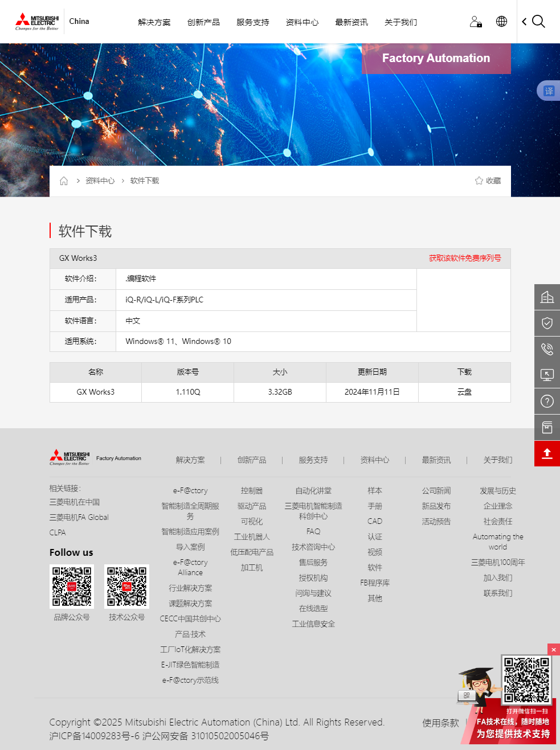Close the WeChat QR support popup
This screenshot has width=560, height=750.
click(x=553, y=650)
